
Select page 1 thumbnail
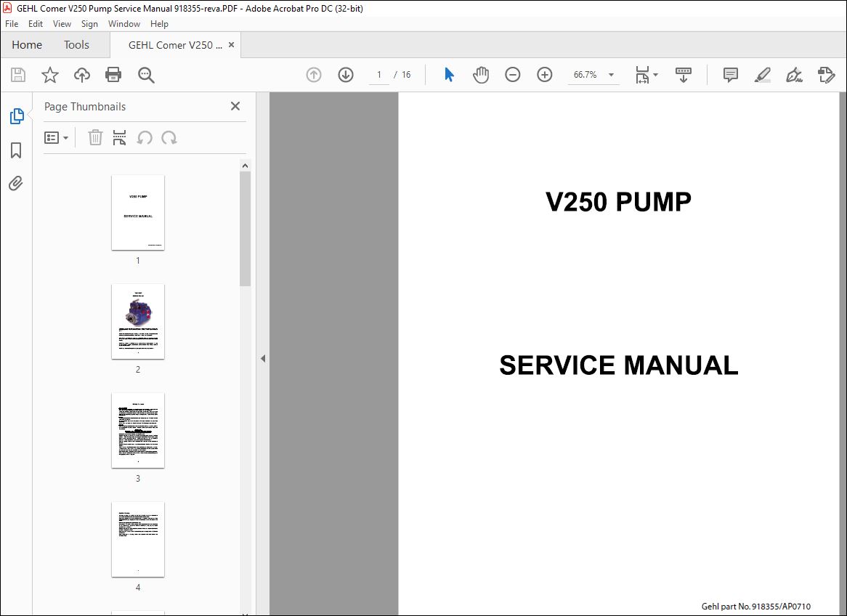(x=138, y=212)
